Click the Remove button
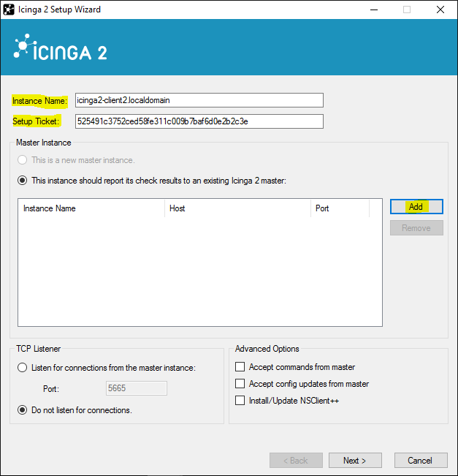The image size is (458, 476). [416, 228]
